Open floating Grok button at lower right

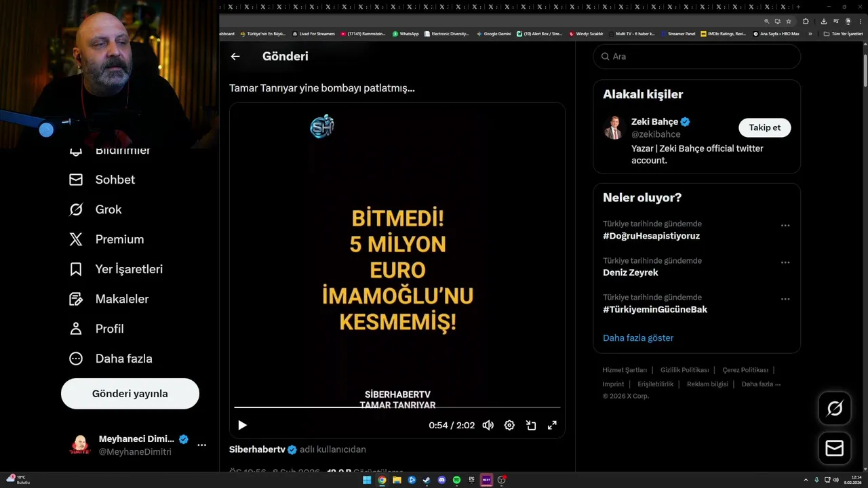pyautogui.click(x=835, y=408)
